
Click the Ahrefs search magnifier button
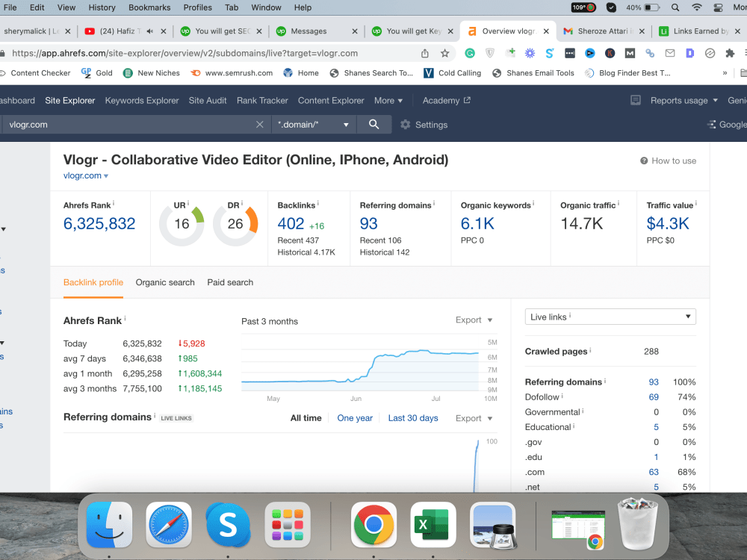(x=374, y=124)
